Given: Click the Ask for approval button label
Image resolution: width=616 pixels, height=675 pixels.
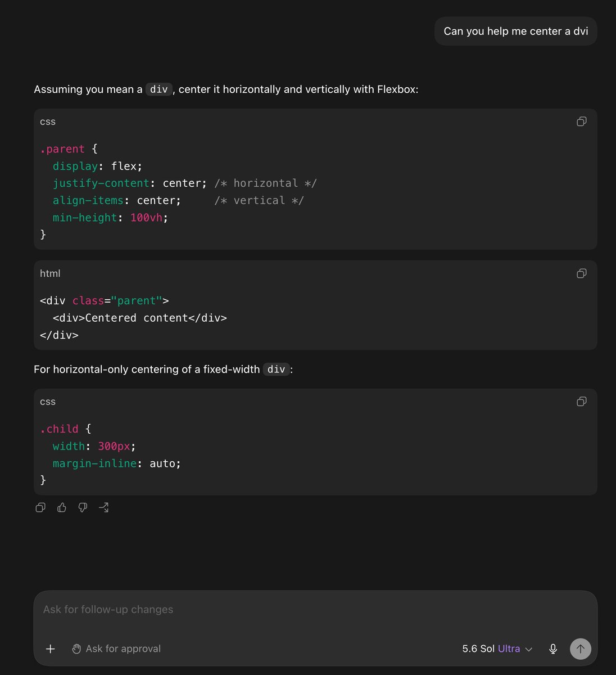Looking at the screenshot, I should point(123,649).
